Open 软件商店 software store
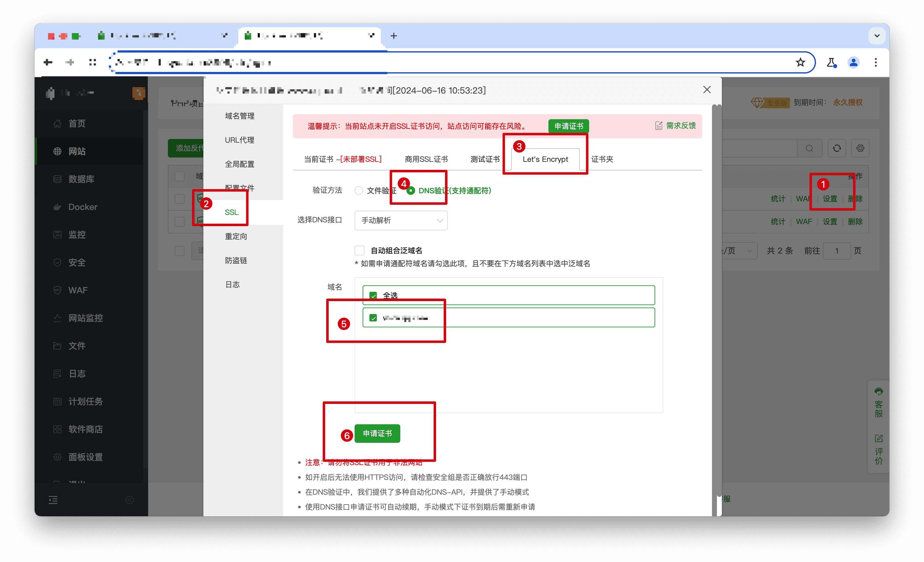The image size is (924, 562). (x=85, y=429)
